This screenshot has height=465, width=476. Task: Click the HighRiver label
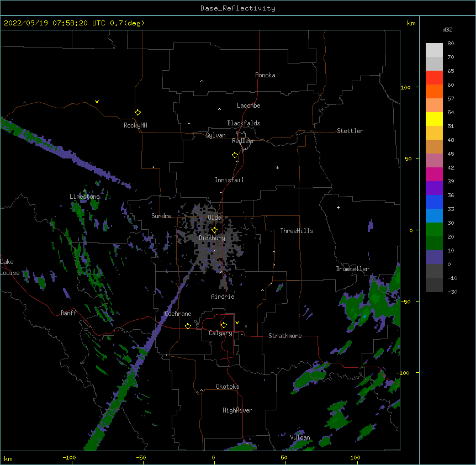point(237,410)
